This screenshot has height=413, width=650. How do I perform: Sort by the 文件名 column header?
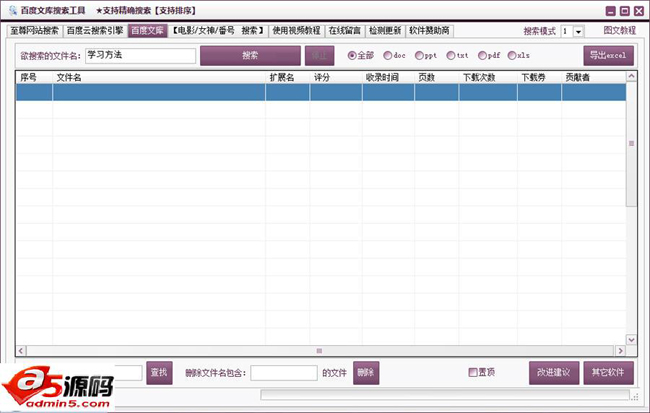click(x=159, y=78)
